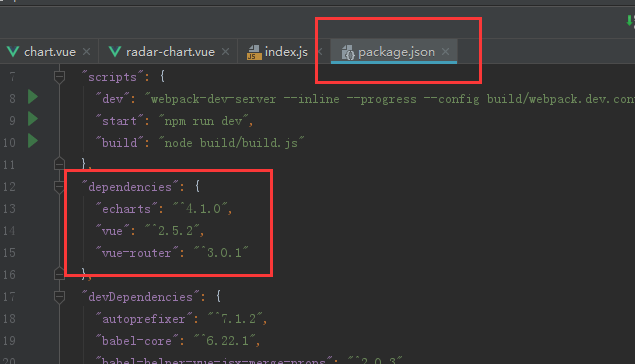Run the build script gutter arrow
The image size is (635, 364).
click(33, 141)
